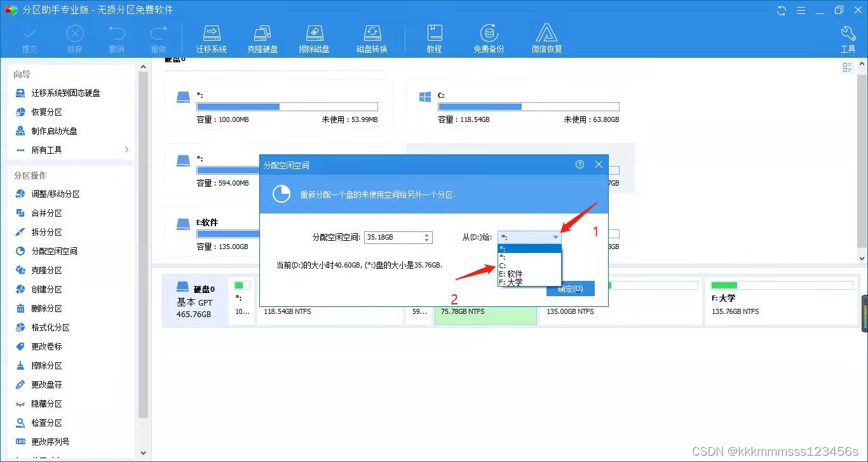The image size is (868, 462).
Task: Click the help question mark in the dialog
Action: click(x=580, y=164)
